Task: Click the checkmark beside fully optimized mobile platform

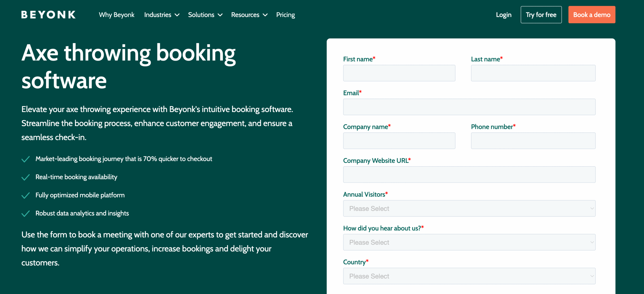Action: [x=26, y=195]
